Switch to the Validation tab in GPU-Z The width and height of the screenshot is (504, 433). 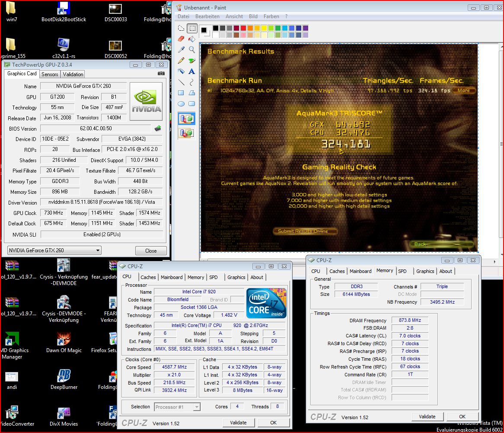click(x=73, y=74)
